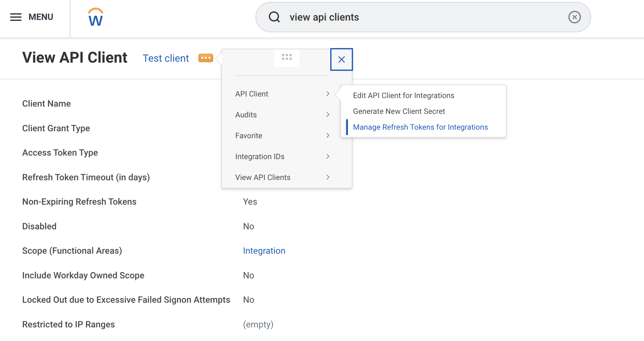Select the View API Client page title
Viewport: 644px width, 341px height.
[75, 57]
